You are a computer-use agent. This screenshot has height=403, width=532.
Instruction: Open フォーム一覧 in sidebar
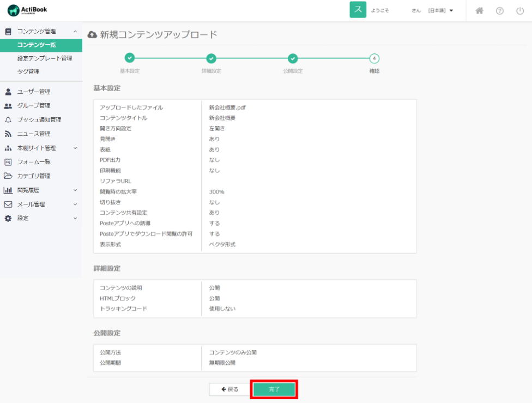pos(33,162)
